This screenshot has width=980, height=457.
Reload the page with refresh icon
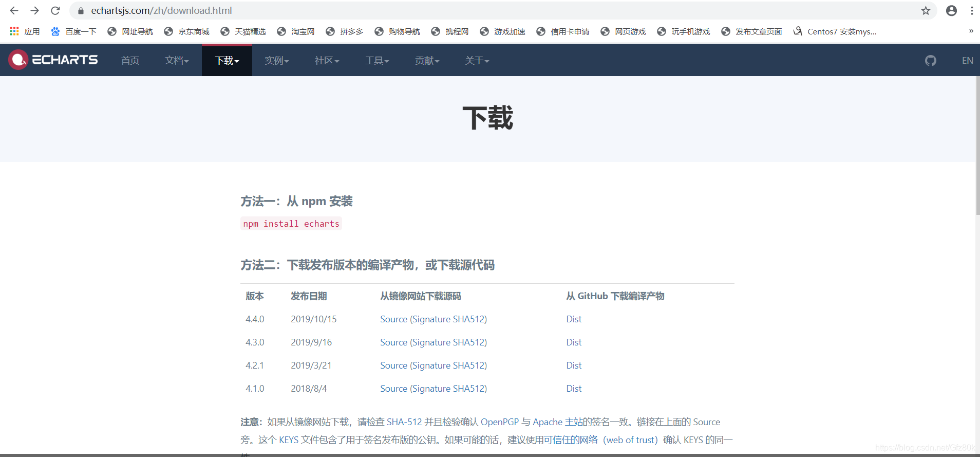point(55,10)
